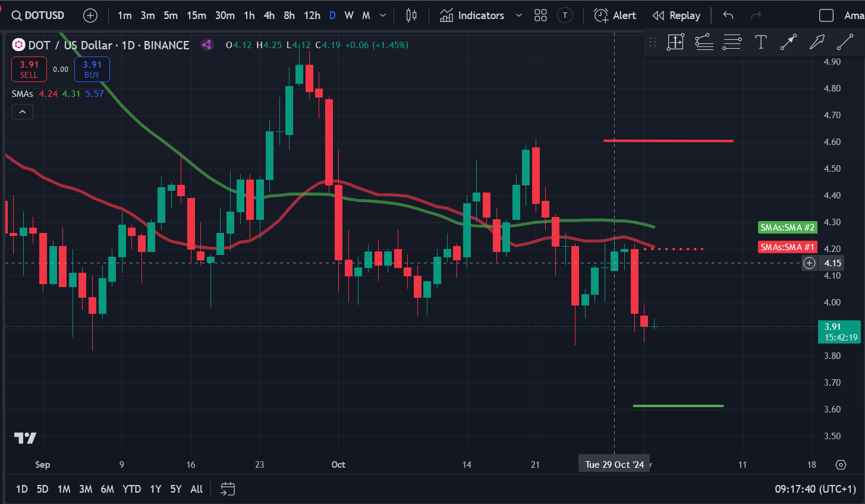Open the Indicators dialog
Screen dimensions: 865x504
[472, 15]
